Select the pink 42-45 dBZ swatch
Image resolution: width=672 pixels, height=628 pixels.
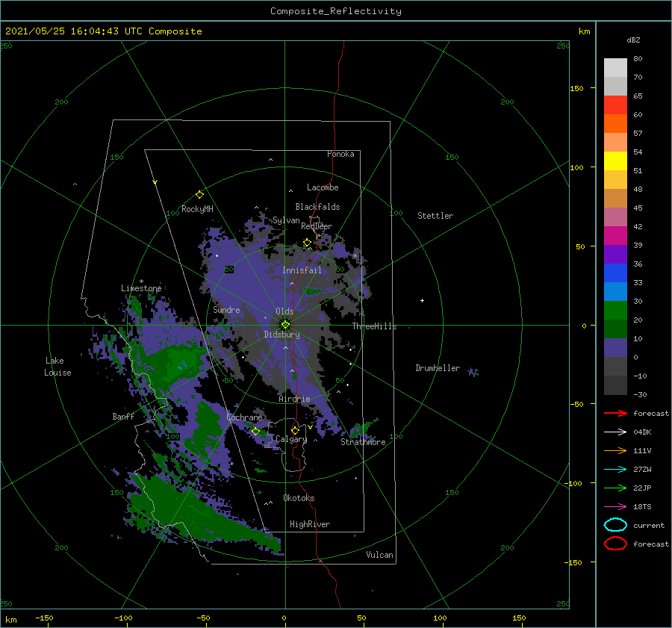coord(615,217)
